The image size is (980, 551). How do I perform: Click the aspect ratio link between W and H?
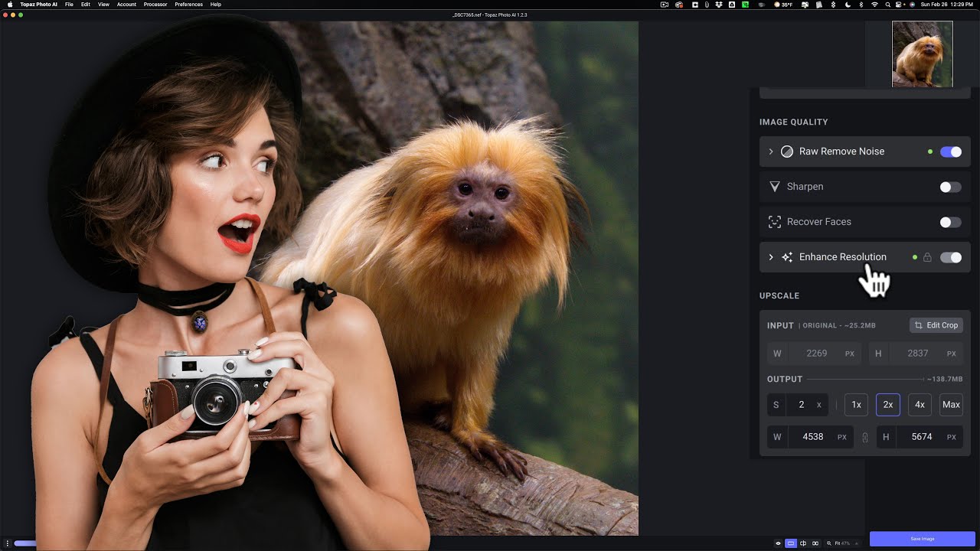865,438
